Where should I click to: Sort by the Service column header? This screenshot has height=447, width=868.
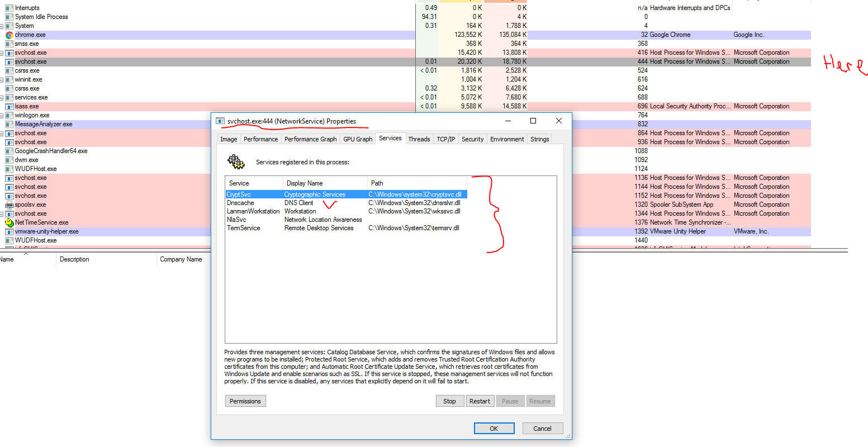pyautogui.click(x=254, y=183)
